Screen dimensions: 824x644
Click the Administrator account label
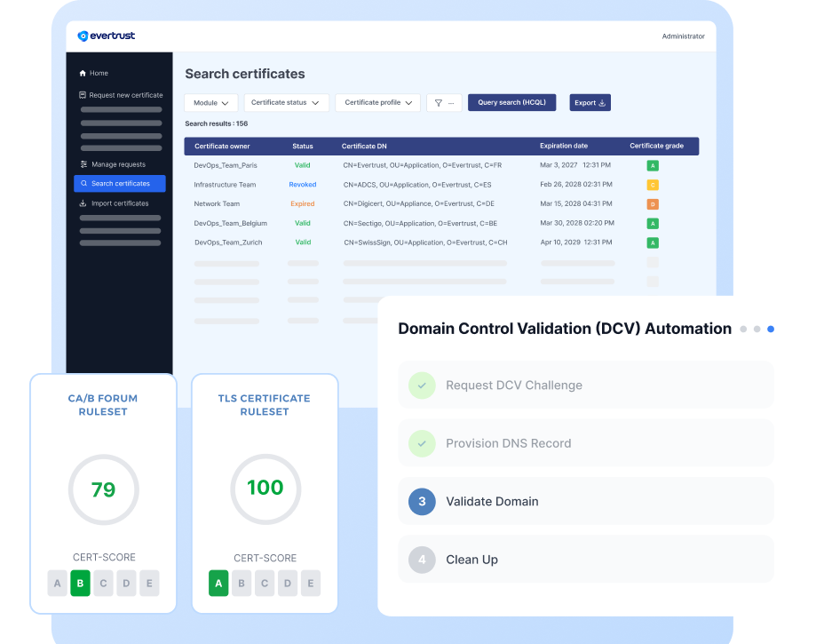click(683, 36)
